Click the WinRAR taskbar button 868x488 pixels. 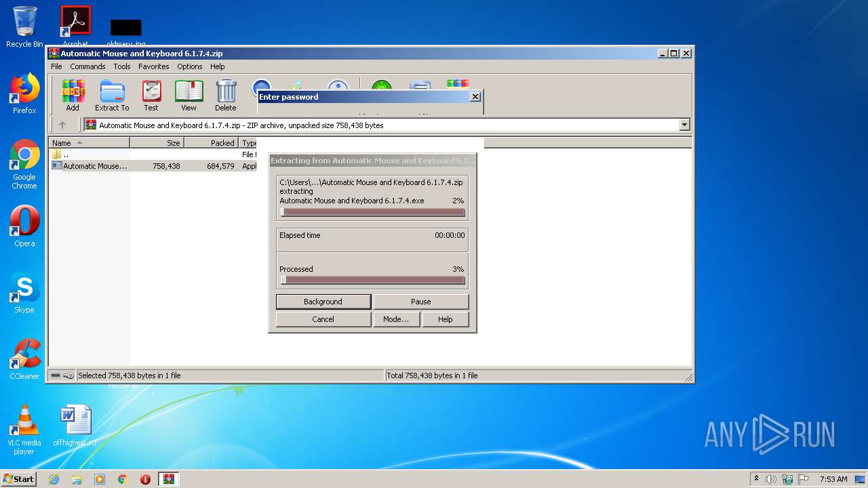[x=168, y=479]
